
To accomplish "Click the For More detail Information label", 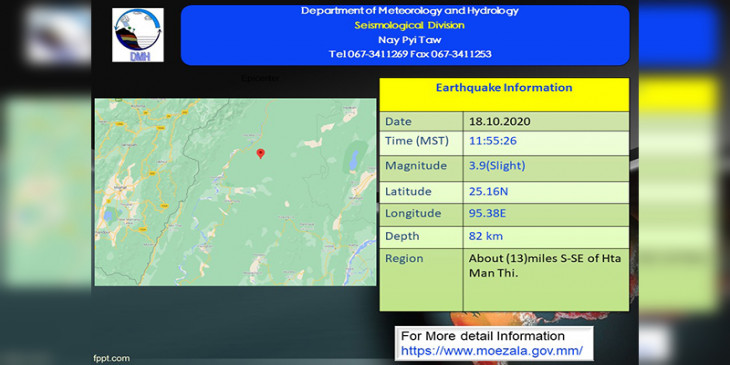I will 483,336.
